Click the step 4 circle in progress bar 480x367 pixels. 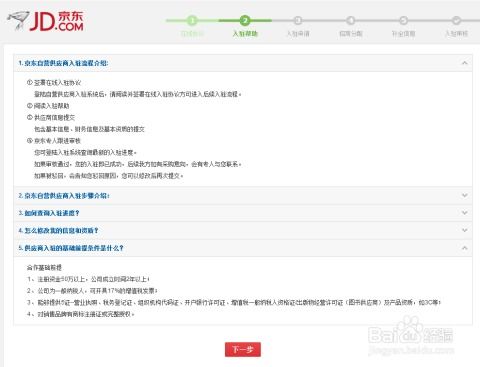click(x=351, y=21)
